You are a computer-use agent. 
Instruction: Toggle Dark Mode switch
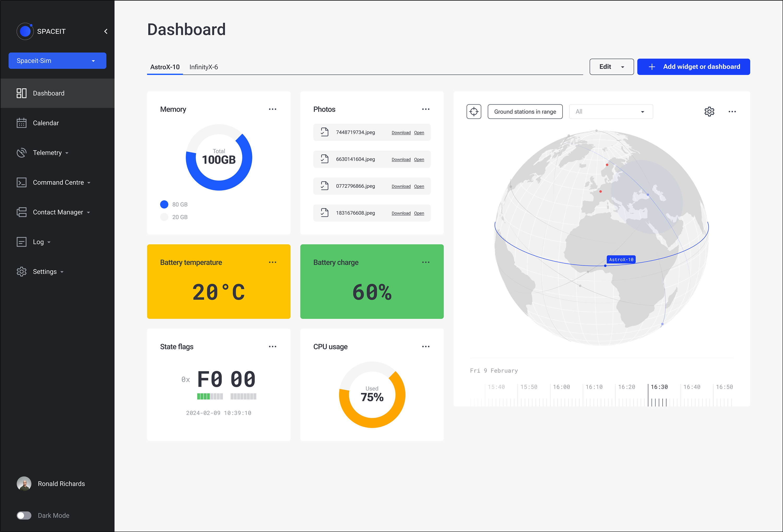click(x=24, y=516)
